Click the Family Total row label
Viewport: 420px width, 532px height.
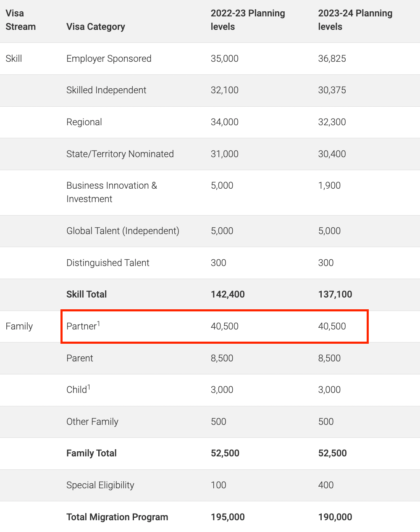point(92,453)
